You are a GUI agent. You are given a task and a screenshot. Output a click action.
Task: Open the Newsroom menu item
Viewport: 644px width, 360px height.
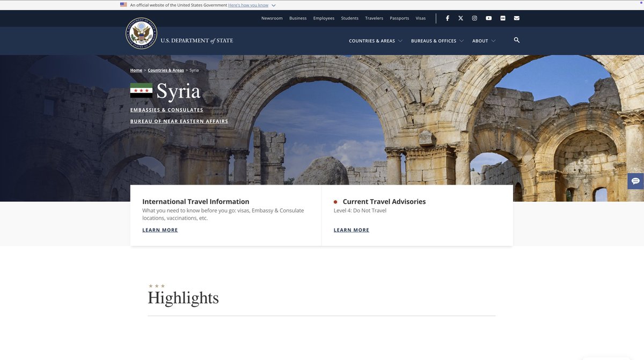point(272,18)
